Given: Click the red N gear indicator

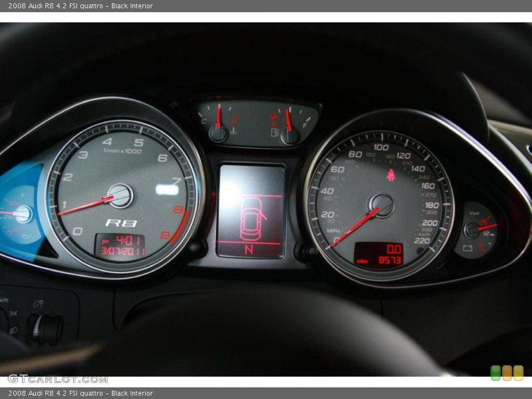Looking at the screenshot, I should [x=249, y=250].
